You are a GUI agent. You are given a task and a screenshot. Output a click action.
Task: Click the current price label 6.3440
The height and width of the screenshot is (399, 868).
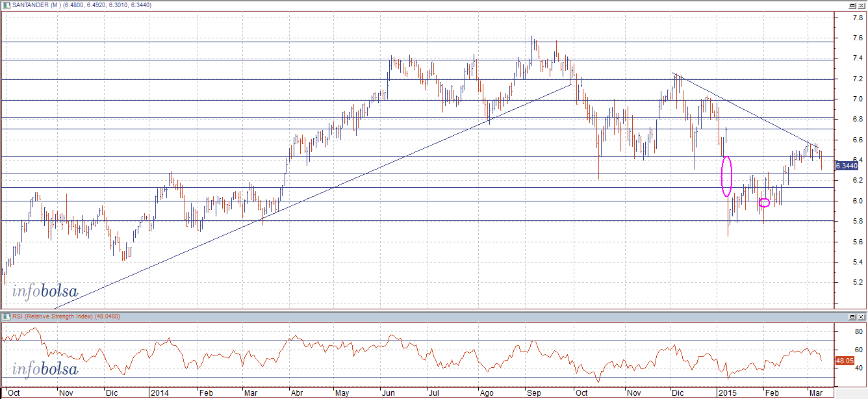(x=847, y=166)
